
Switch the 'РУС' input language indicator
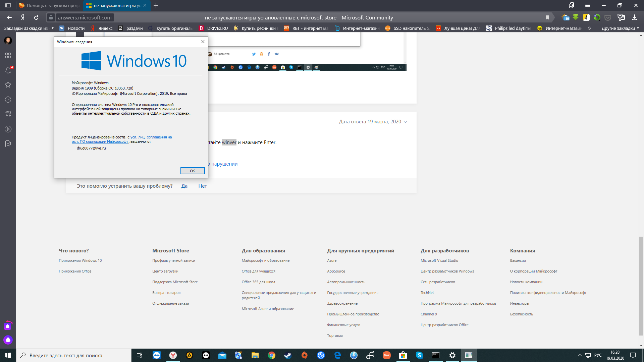coord(598,355)
